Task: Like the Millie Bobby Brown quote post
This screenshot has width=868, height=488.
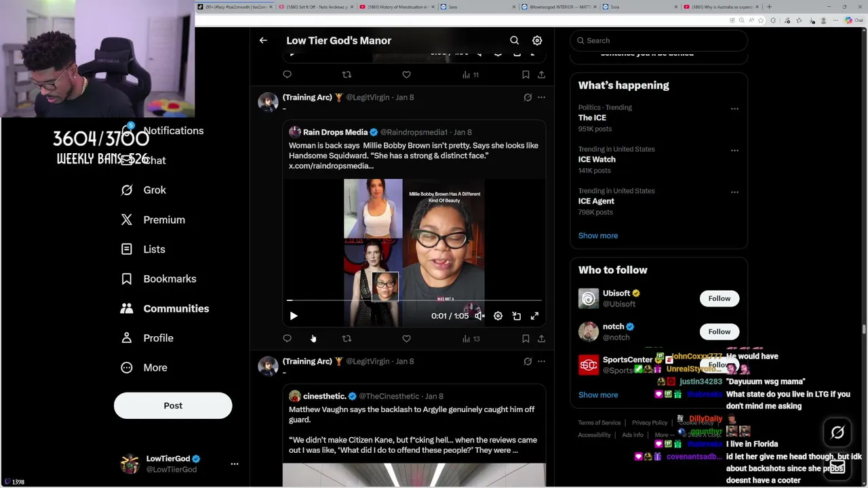Action: click(x=406, y=338)
